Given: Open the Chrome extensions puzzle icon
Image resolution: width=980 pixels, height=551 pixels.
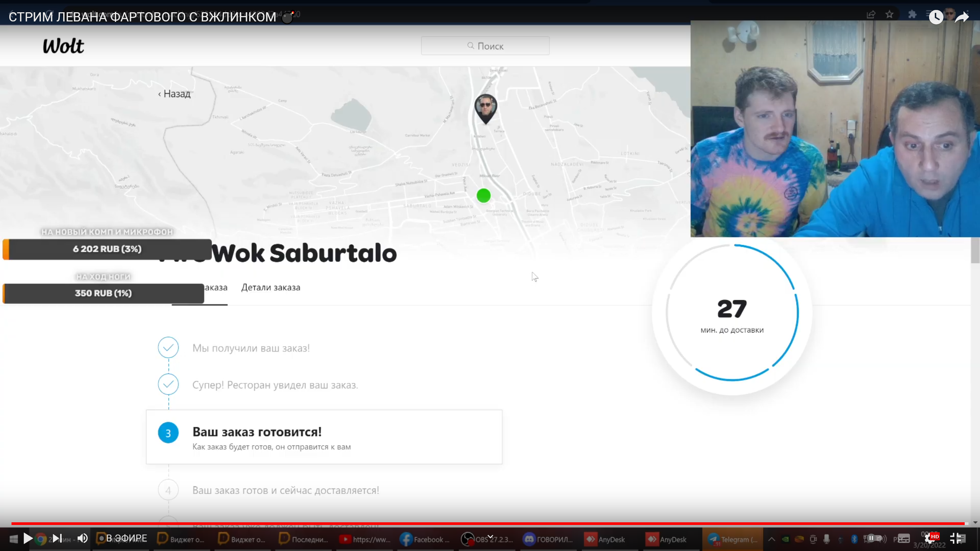Looking at the screenshot, I should tap(912, 15).
